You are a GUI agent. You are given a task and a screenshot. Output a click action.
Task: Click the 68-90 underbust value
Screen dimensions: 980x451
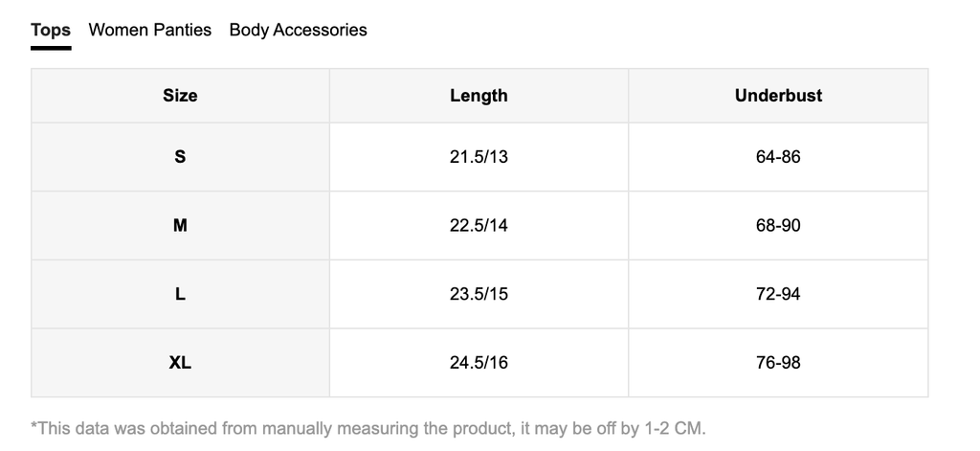tap(778, 226)
